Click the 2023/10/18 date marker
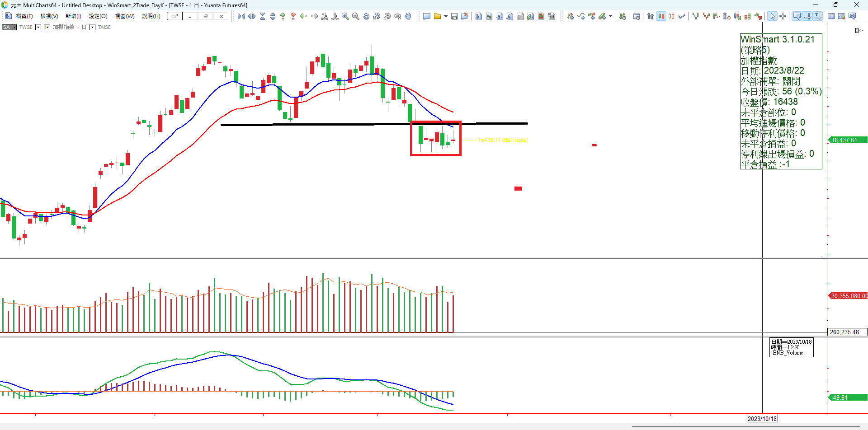Screen dimensions: 868x430 (x=762, y=419)
